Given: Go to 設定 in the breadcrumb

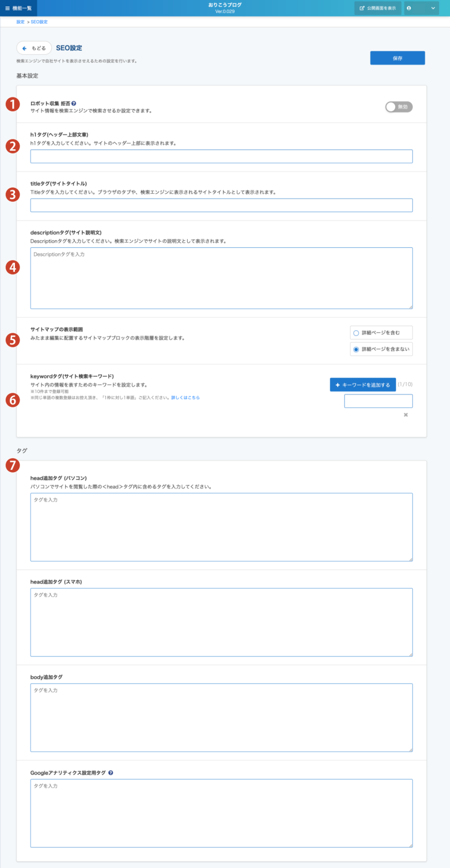Looking at the screenshot, I should [20, 22].
